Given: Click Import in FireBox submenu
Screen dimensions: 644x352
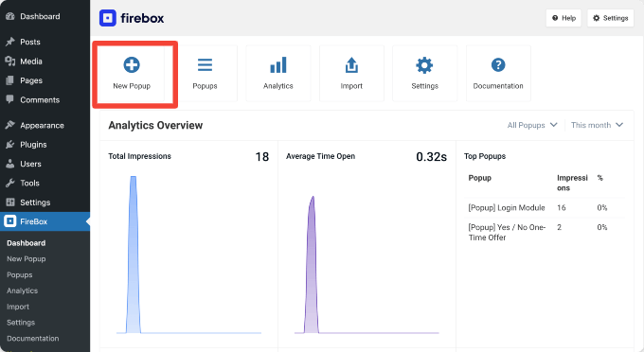Looking at the screenshot, I should tap(18, 307).
